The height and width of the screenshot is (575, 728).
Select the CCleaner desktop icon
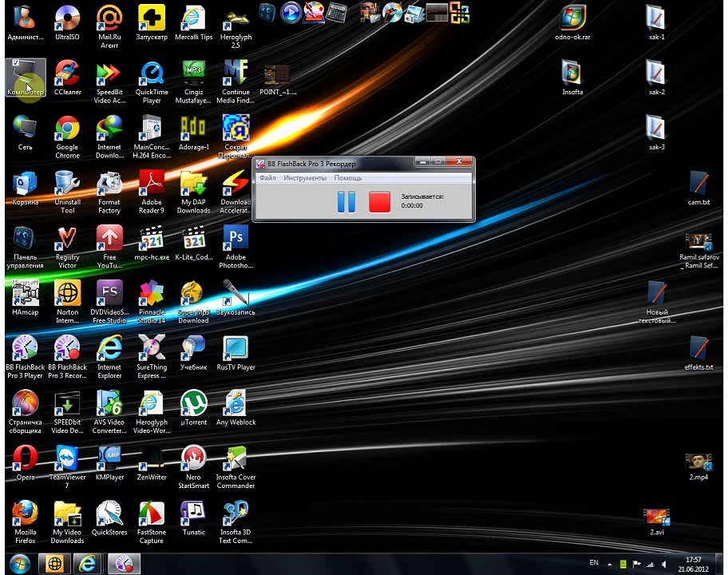tap(67, 78)
